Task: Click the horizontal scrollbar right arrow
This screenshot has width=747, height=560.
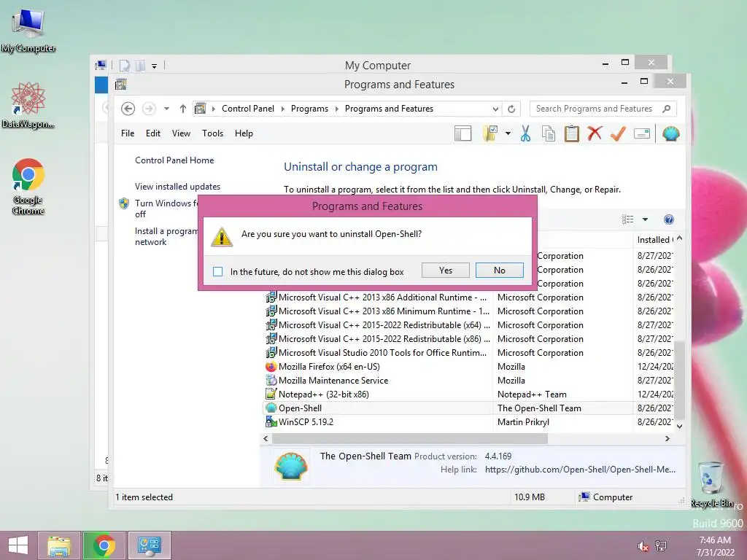Action: pos(667,438)
